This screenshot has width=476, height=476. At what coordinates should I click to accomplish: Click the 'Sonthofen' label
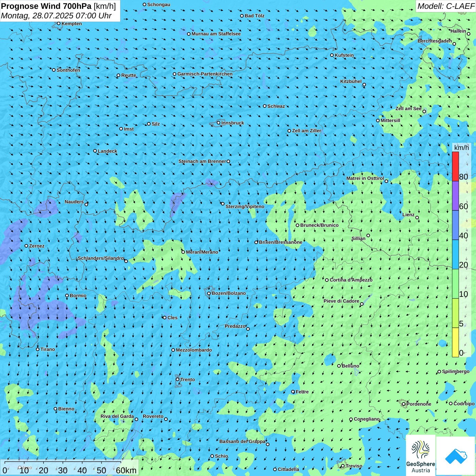pos(68,70)
